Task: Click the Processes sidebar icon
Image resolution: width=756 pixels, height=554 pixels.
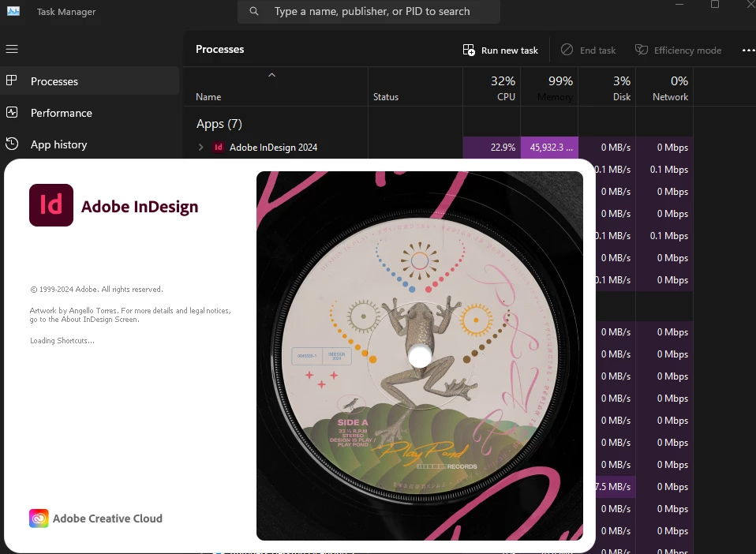Action: 12,80
